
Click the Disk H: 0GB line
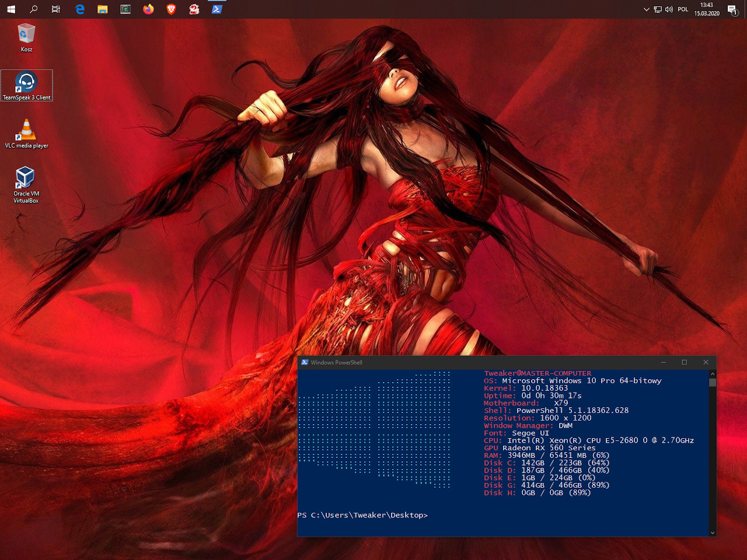(x=537, y=493)
